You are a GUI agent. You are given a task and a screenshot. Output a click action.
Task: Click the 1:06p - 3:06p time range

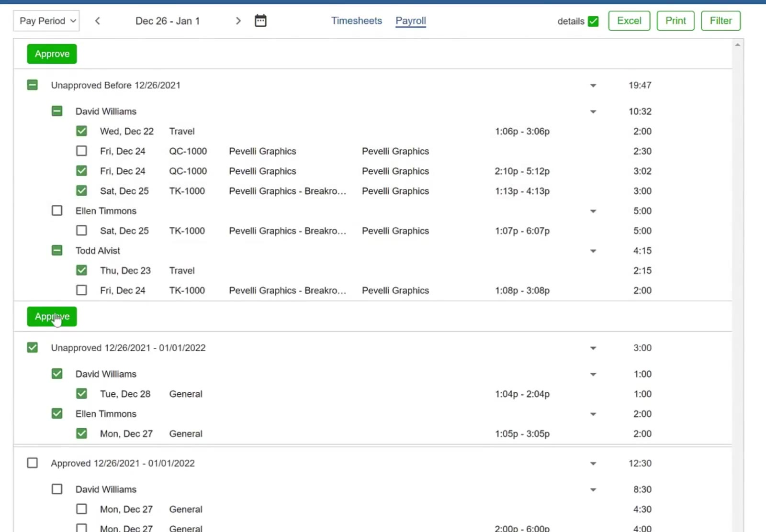pos(522,131)
